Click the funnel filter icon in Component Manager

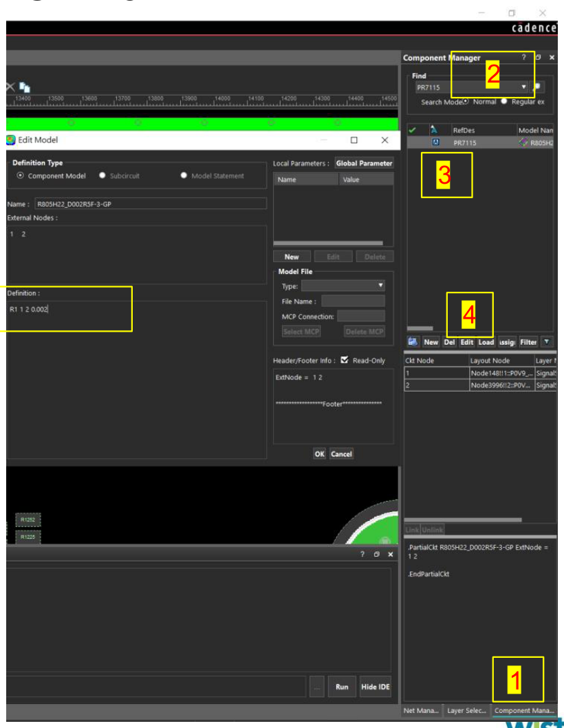tap(547, 342)
